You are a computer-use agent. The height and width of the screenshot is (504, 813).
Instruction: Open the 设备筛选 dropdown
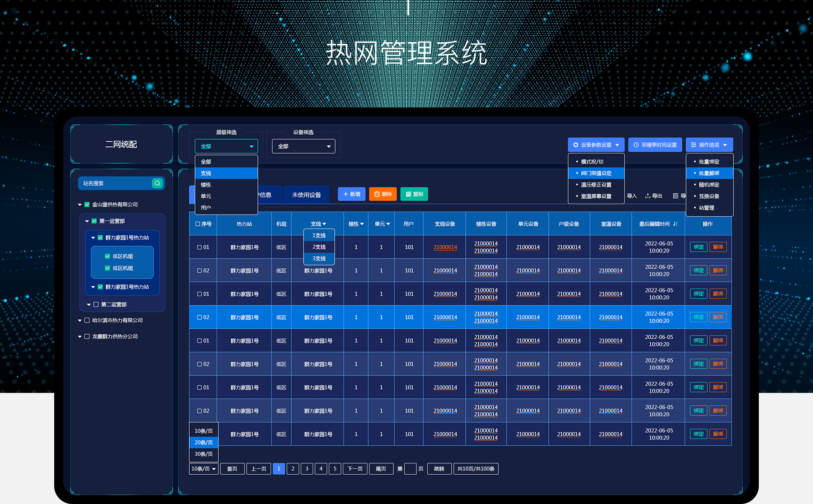pyautogui.click(x=304, y=146)
